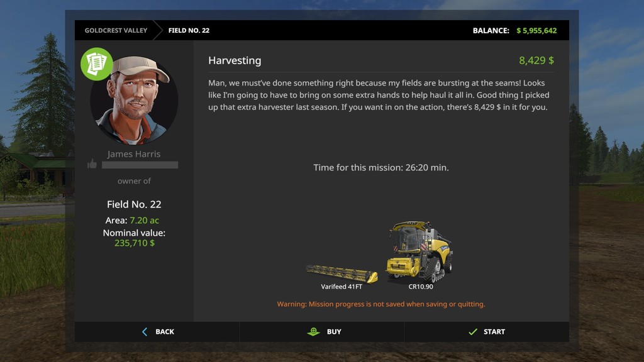Click the green start checkmark icon
The width and height of the screenshot is (644, 362).
(473, 332)
